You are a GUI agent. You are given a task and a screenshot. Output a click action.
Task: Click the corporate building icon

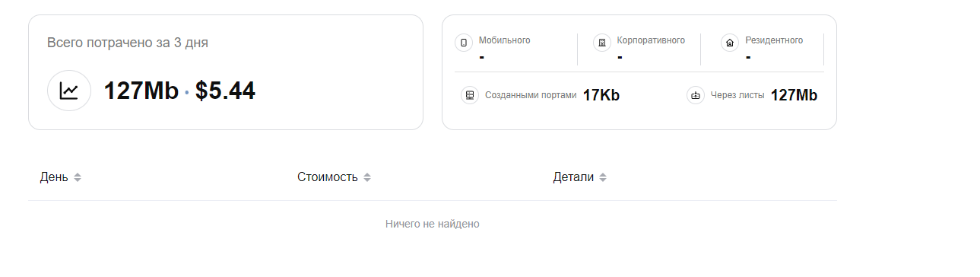click(602, 43)
